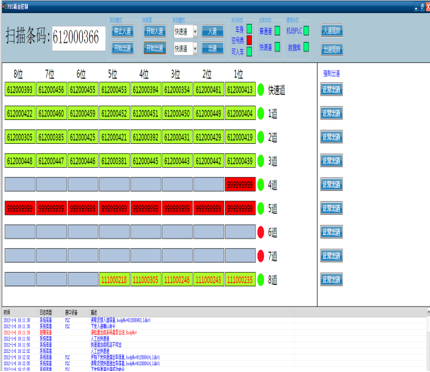The height and width of the screenshot is (372, 430).
Task: Click the manual mode 入道 button
Action: coord(212,31)
